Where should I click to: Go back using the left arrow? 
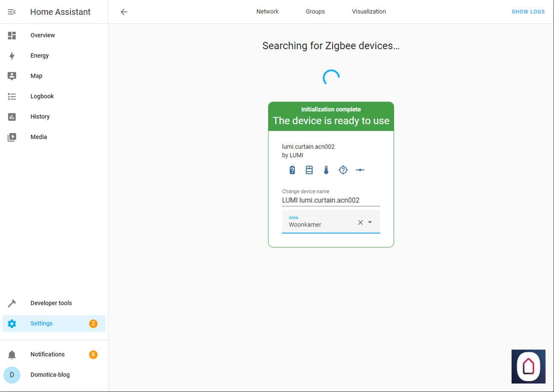(124, 12)
